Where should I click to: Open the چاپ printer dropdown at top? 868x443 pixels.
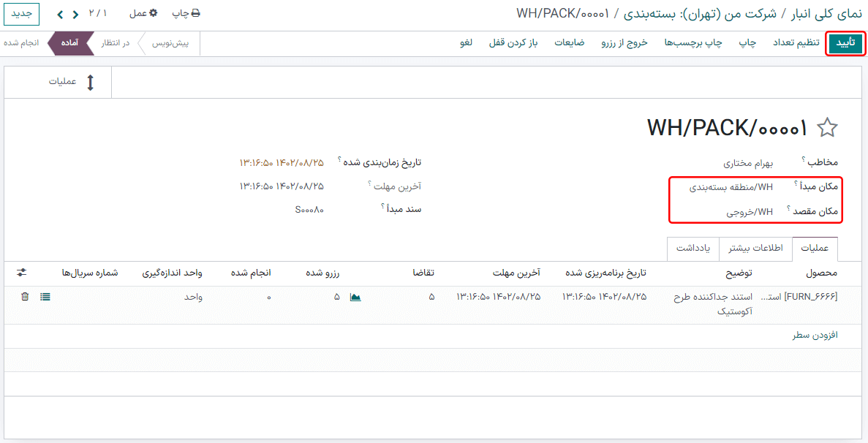coord(186,13)
